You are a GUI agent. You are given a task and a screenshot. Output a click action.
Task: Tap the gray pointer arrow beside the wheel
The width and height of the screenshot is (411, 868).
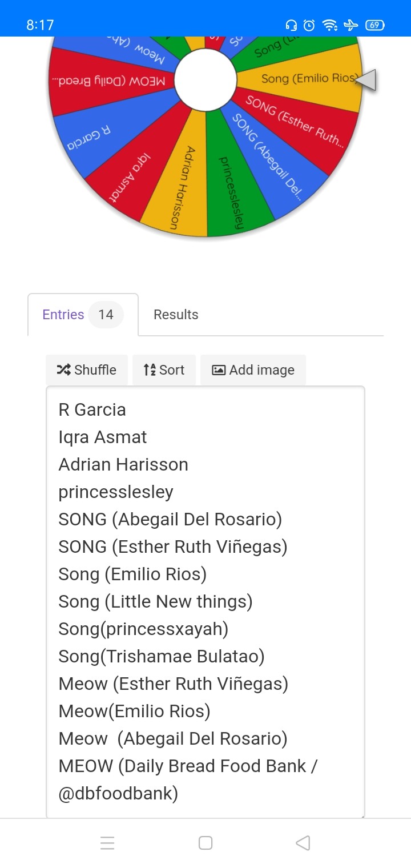(366, 80)
